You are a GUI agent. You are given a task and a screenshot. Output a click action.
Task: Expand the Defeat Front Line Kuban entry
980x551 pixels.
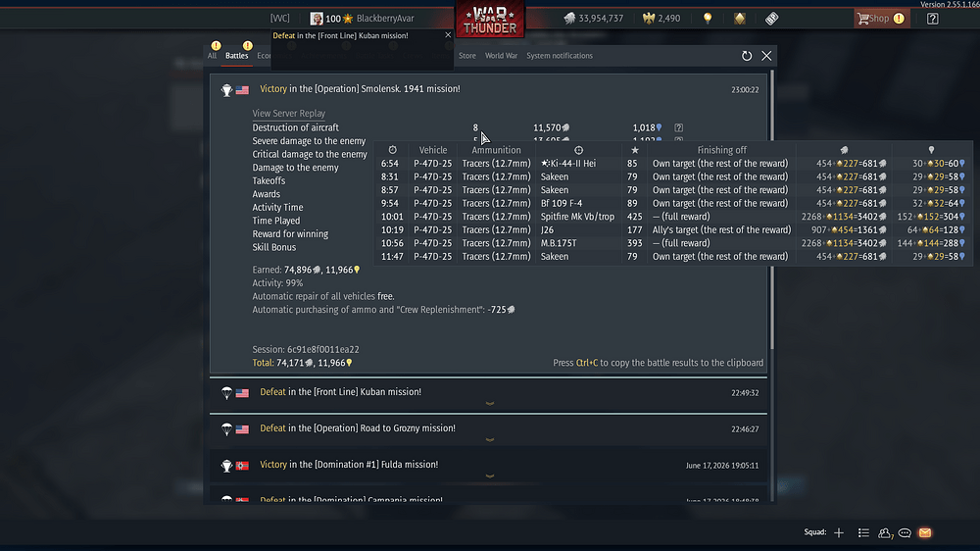click(488, 395)
